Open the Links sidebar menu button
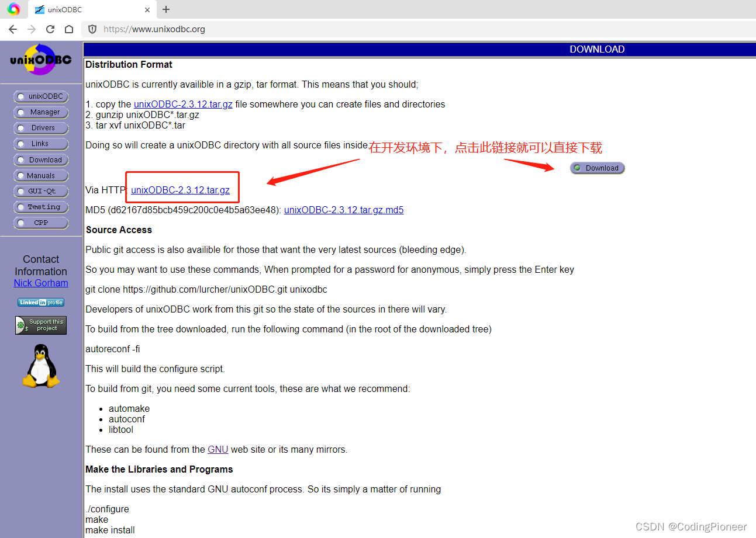Viewport: 756px width, 538px height. [41, 144]
